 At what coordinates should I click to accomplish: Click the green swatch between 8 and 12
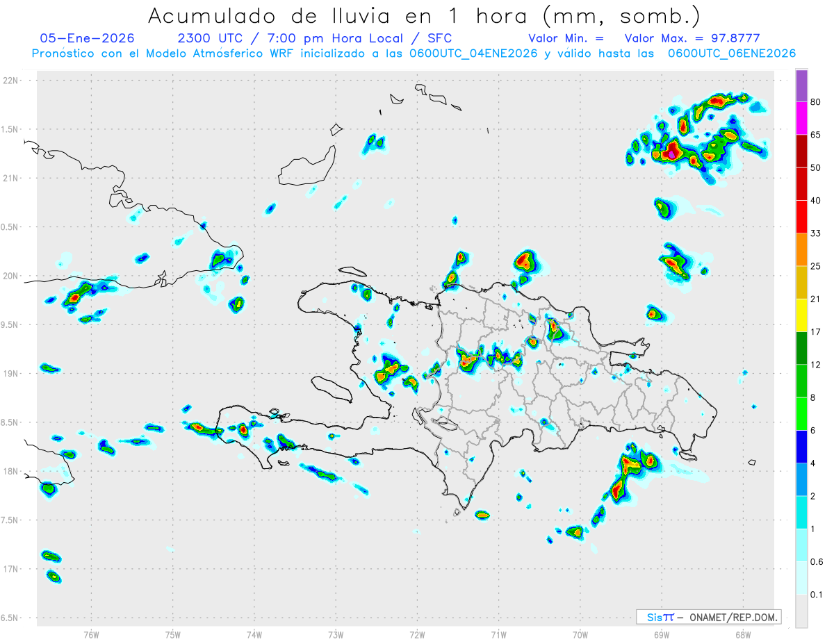(x=801, y=381)
